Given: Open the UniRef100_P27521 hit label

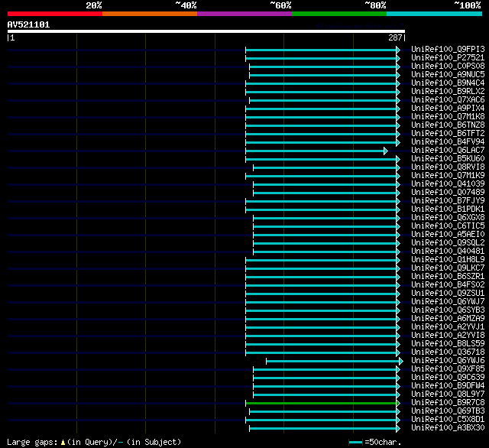Looking at the screenshot, I should point(448,57).
